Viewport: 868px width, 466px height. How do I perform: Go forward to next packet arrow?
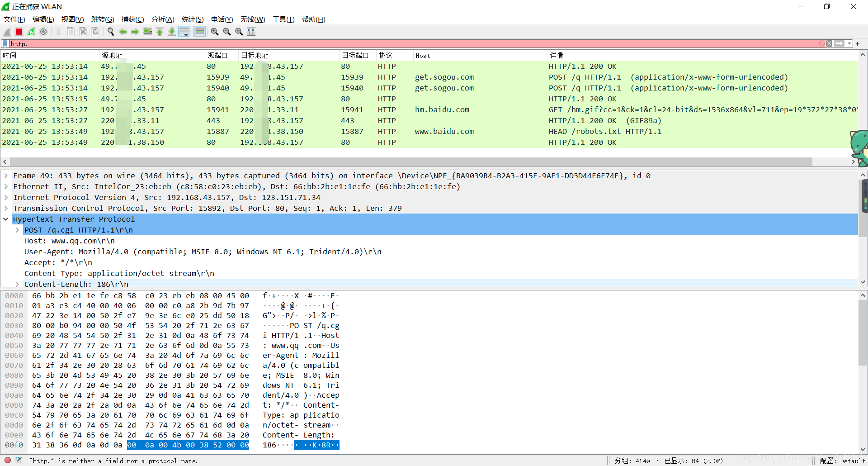[x=135, y=32]
